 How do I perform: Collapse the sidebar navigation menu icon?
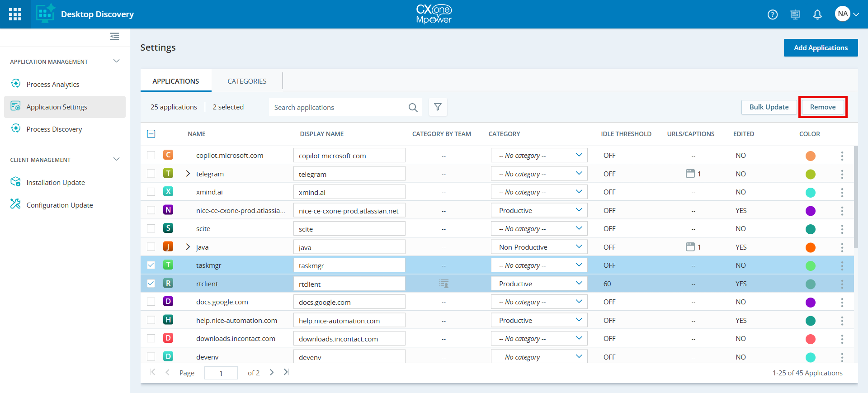[114, 37]
